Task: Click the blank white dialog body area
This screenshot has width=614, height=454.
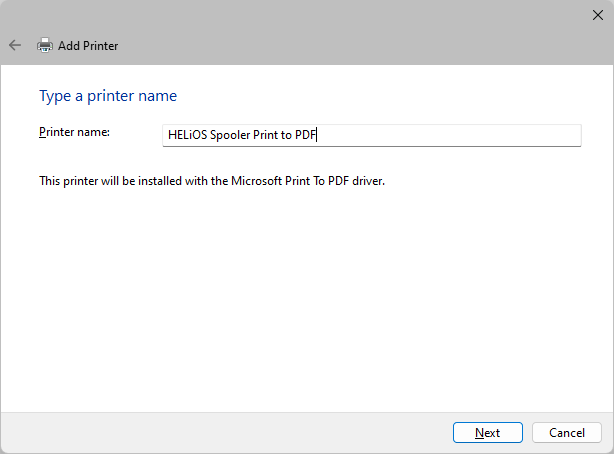Action: pyautogui.click(x=300, y=300)
